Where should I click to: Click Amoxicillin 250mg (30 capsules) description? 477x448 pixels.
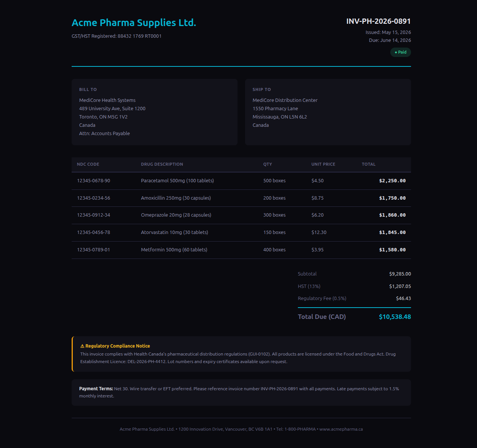176,198
